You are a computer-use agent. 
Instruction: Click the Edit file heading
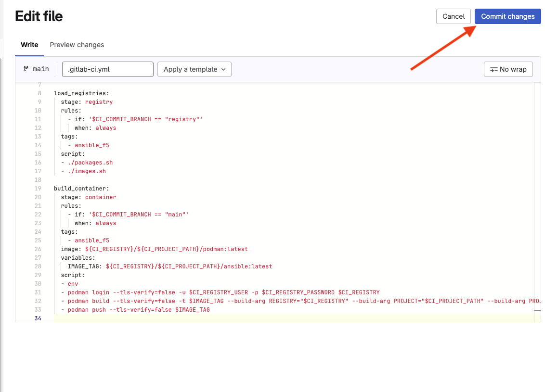pyautogui.click(x=39, y=16)
